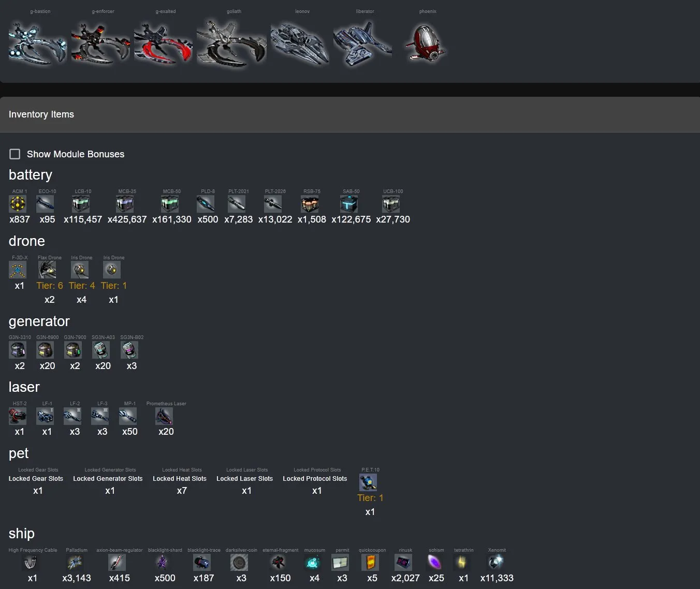Select the LF-1 laser icon
The height and width of the screenshot is (589, 700).
point(45,416)
